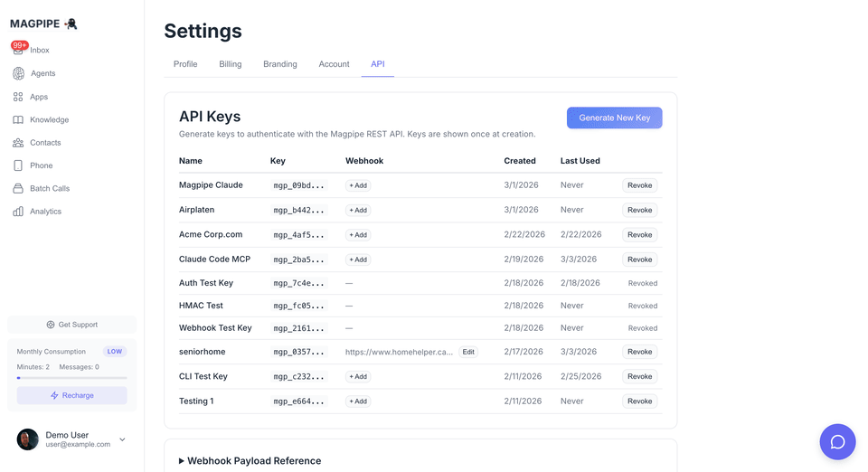This screenshot has width=868, height=472.
Task: Click the Agents brain icon
Action: click(18, 73)
